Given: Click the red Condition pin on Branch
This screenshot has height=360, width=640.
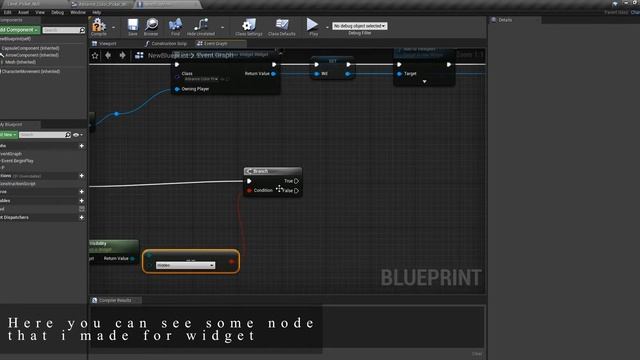Looking at the screenshot, I should click(x=249, y=191).
